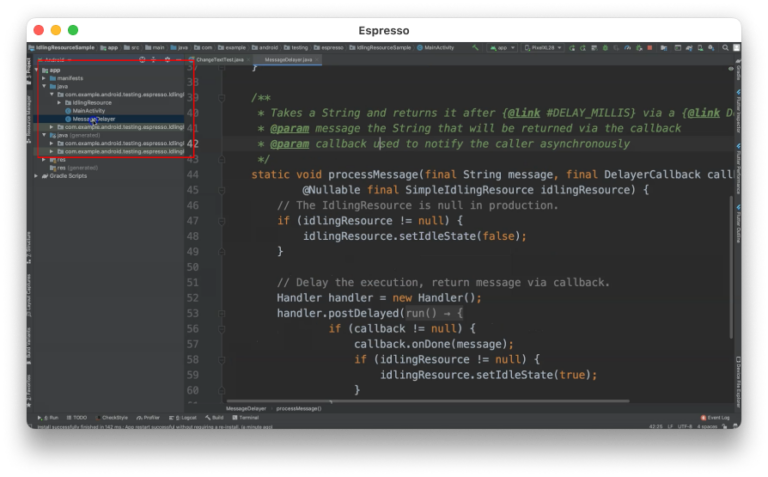
Task: Open the Favorites side tool window
Action: 29,390
